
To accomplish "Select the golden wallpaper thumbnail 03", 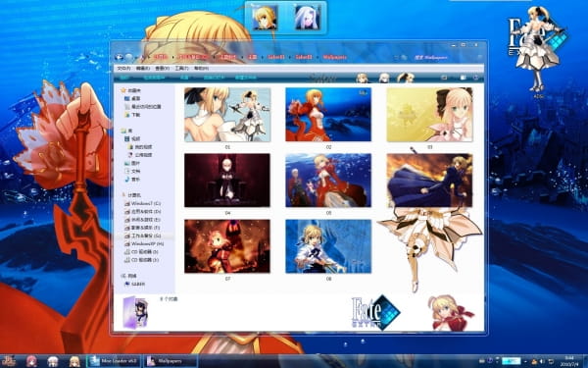I will click(x=430, y=115).
